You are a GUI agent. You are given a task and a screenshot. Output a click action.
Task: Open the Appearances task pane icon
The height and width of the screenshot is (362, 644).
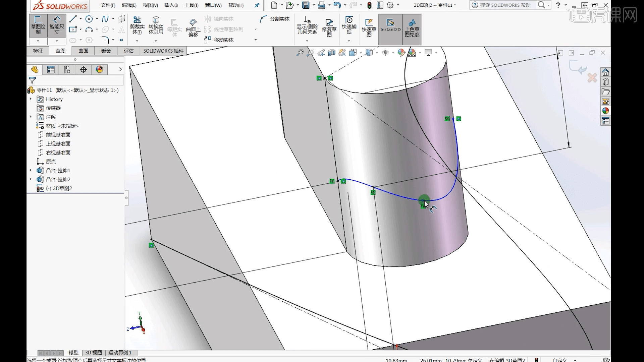605,111
